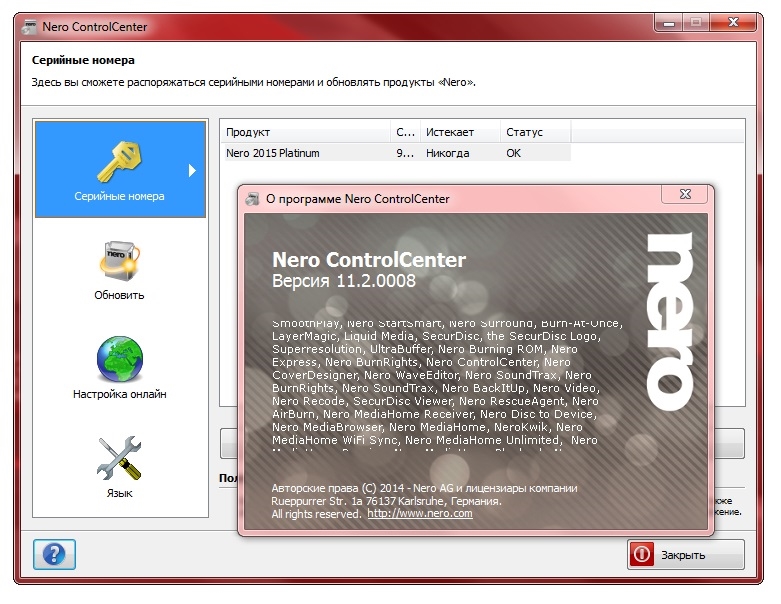Viewport: 781px width, 604px height.
Task: Click the Rueppurrer Str. address line
Action: pyautogui.click(x=387, y=501)
